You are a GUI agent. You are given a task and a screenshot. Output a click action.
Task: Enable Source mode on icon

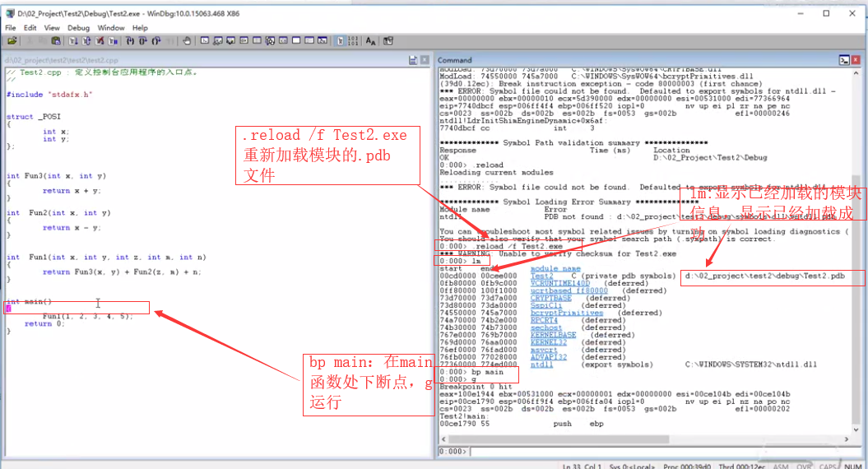coord(341,41)
